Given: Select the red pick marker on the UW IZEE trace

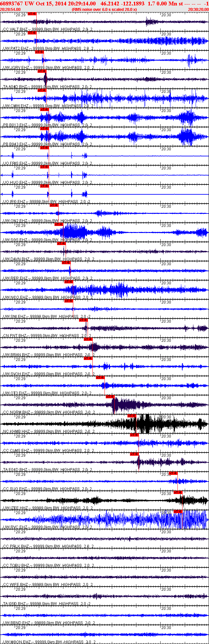Looking at the screenshot, I should [178, 492].
